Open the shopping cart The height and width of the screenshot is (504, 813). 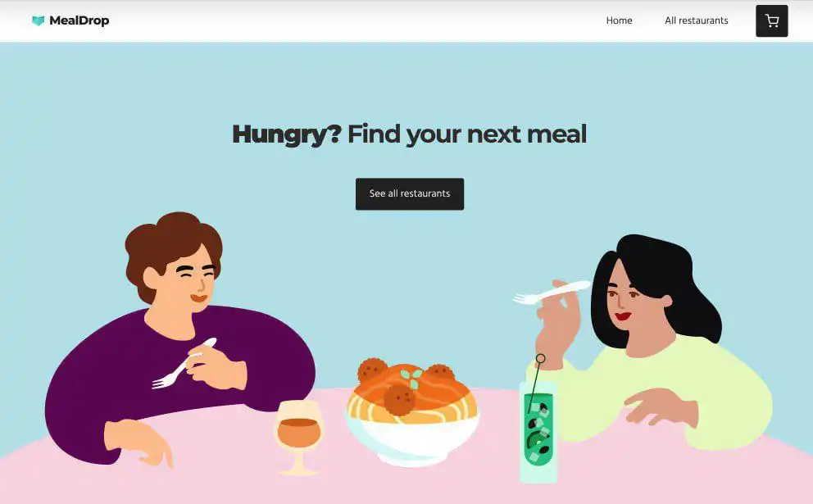point(771,20)
